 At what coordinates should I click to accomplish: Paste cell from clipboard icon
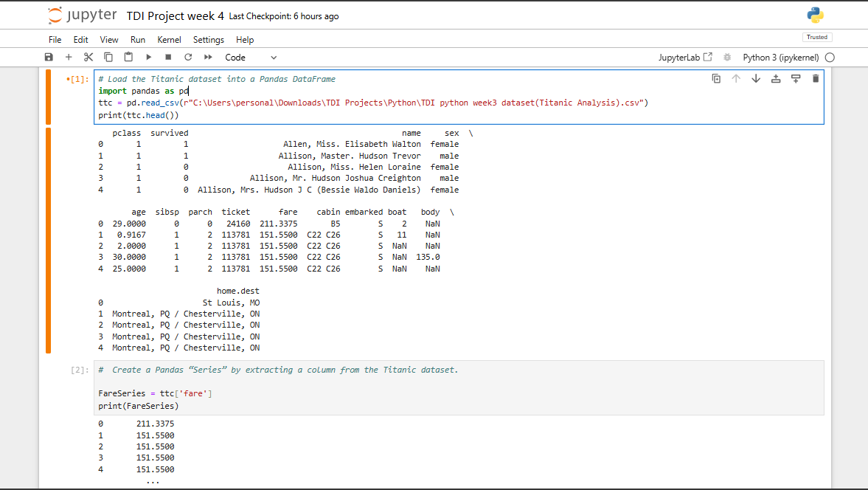[x=128, y=57]
